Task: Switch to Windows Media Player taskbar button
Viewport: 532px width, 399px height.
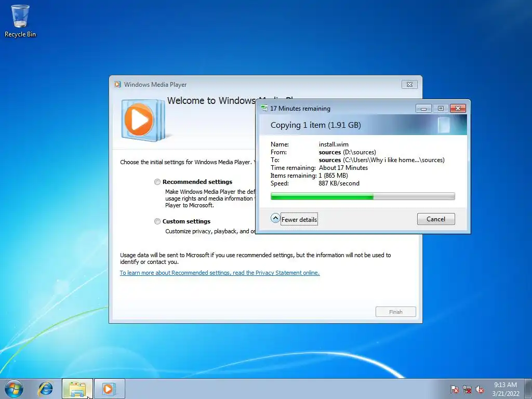Action: click(109, 389)
